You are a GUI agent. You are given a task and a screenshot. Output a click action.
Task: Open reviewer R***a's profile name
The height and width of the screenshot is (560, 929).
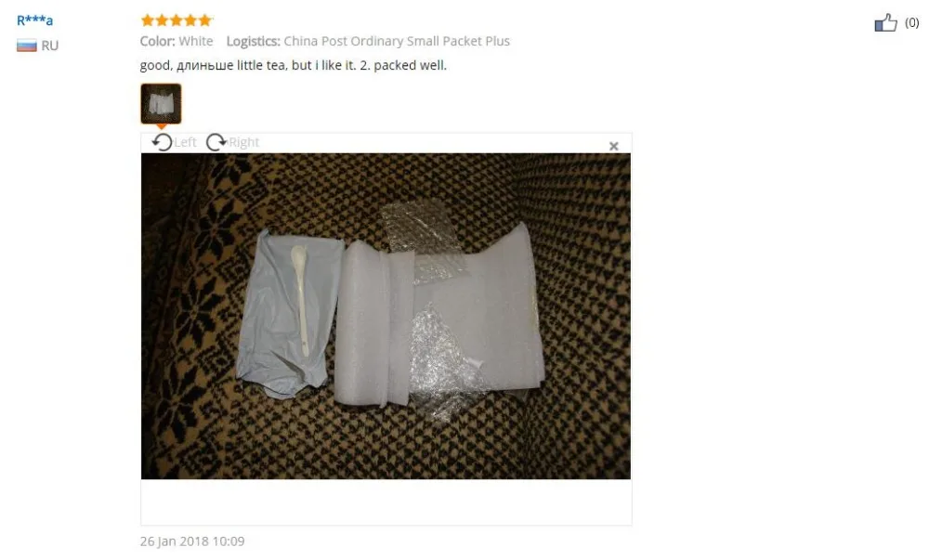[x=35, y=20]
